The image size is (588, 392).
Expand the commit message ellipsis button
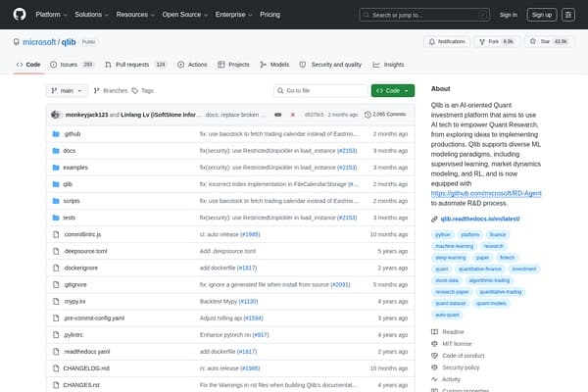[277, 115]
